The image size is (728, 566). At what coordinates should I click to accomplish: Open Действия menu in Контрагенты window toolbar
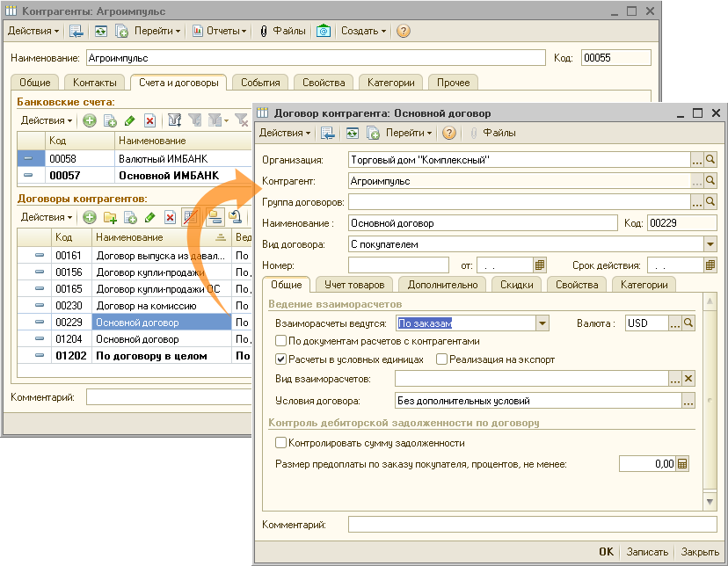(x=33, y=31)
